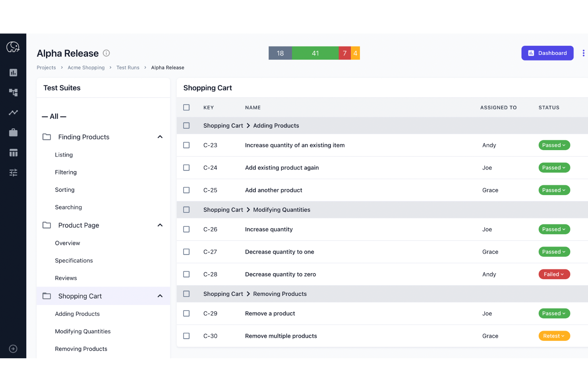
Task: Click the collapse arrow at sidebar bottom
Action: [x=13, y=348]
